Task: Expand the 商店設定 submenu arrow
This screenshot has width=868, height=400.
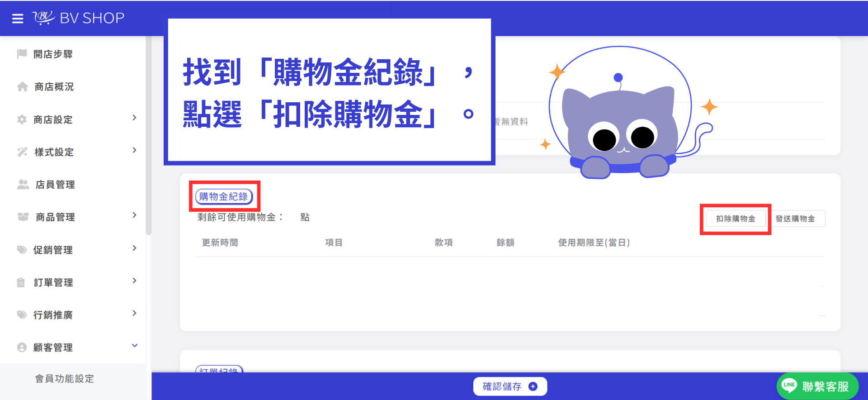Action: tap(134, 118)
